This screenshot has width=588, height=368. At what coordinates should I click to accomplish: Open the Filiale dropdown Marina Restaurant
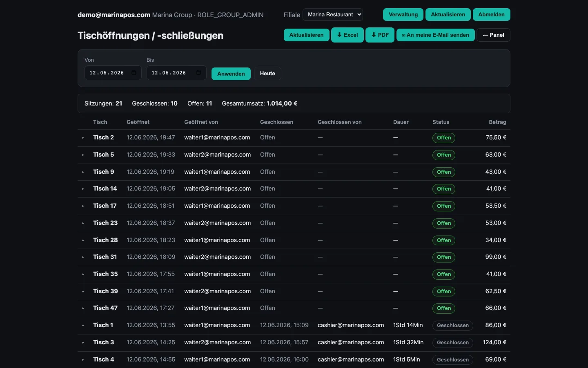(x=333, y=15)
